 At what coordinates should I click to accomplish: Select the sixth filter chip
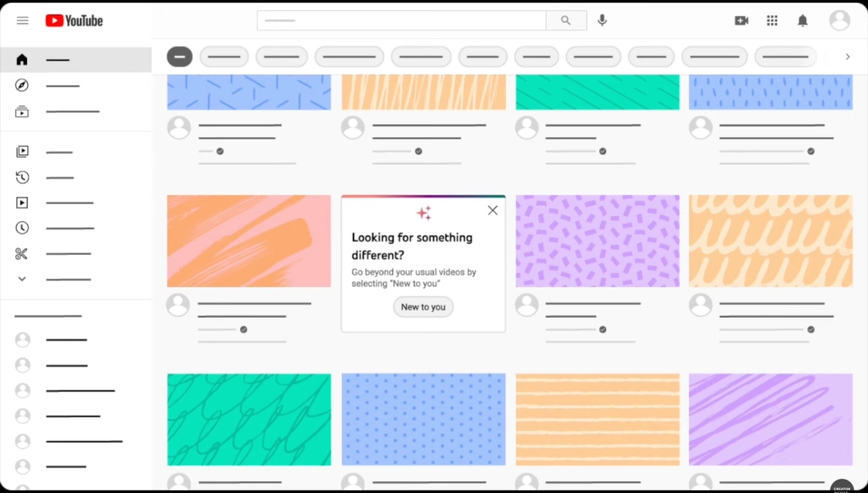pyautogui.click(x=482, y=57)
